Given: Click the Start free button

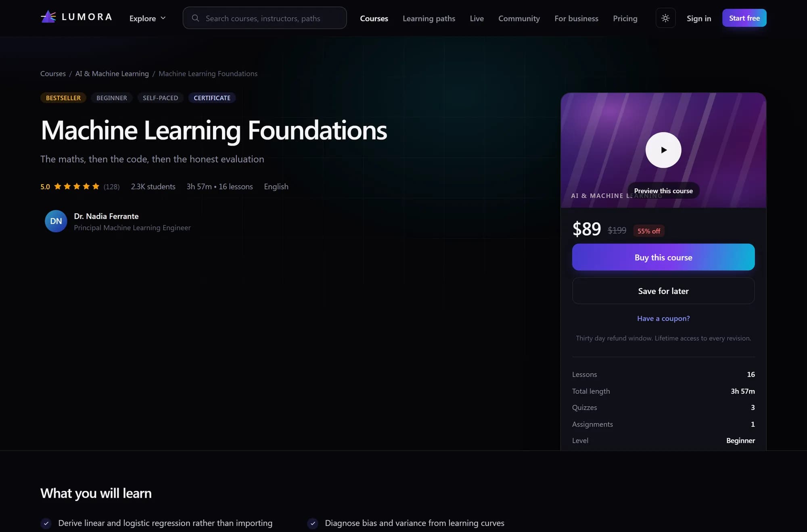Looking at the screenshot, I should [744, 18].
